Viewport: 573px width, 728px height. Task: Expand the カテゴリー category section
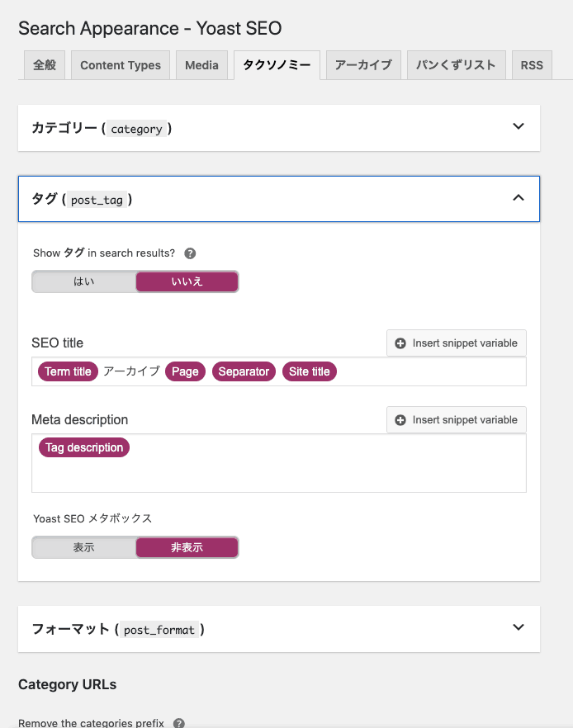(518, 127)
